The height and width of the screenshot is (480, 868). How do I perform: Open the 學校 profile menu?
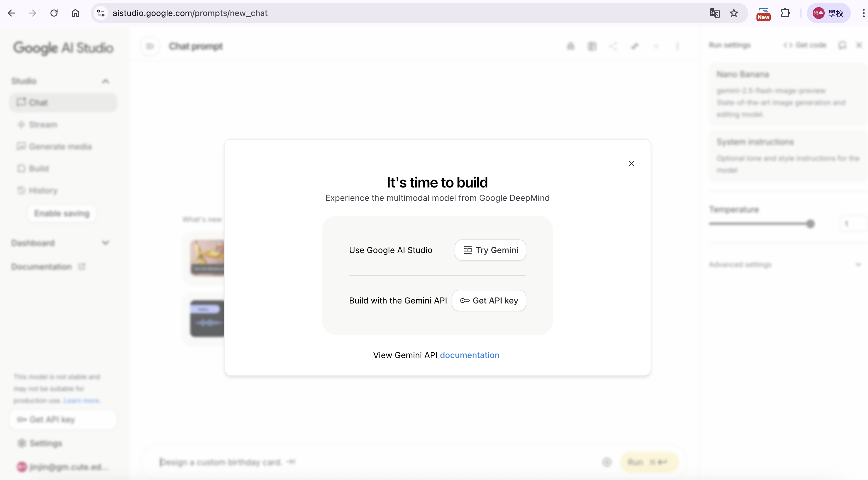click(828, 13)
